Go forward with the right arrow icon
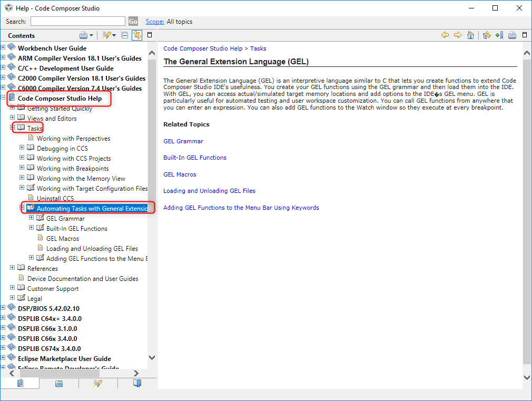This screenshot has width=532, height=401. (x=458, y=35)
